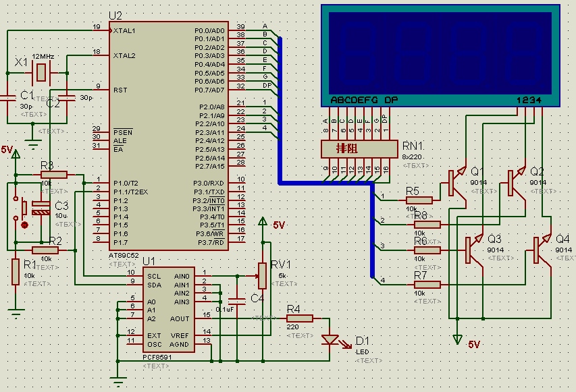Click the R2 10k resistor

pyautogui.click(x=44, y=250)
